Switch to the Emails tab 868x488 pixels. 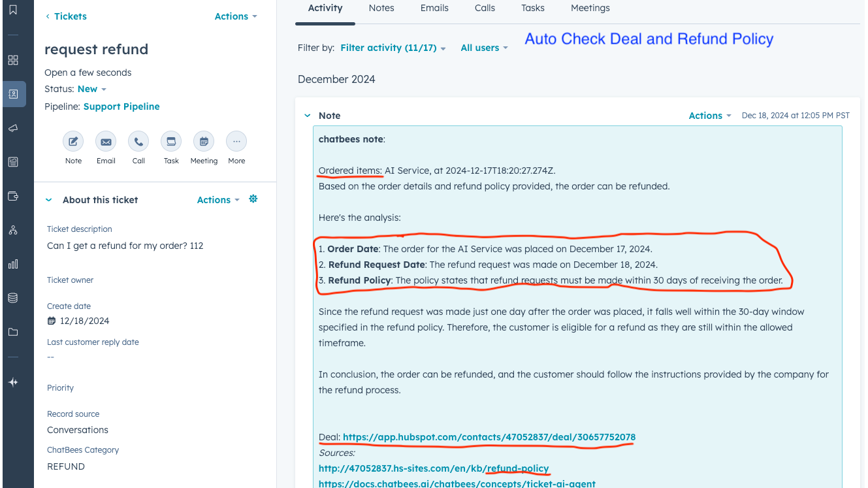pos(434,8)
